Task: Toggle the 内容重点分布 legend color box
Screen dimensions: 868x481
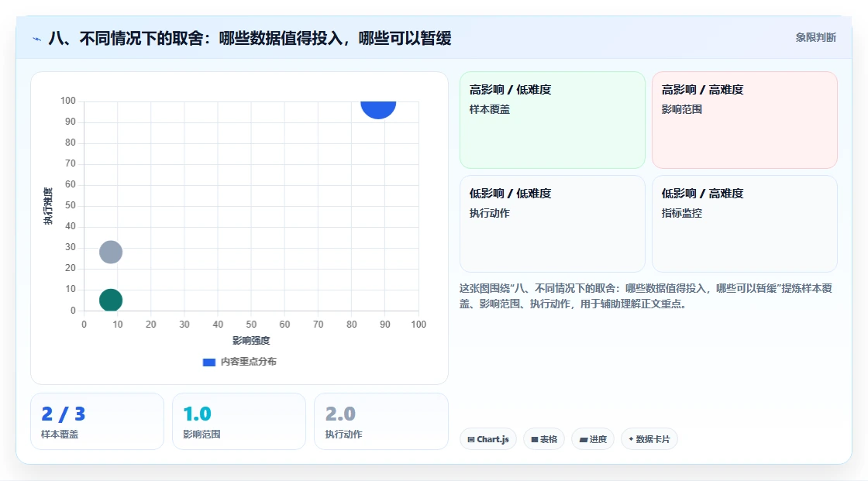Action: click(x=209, y=362)
